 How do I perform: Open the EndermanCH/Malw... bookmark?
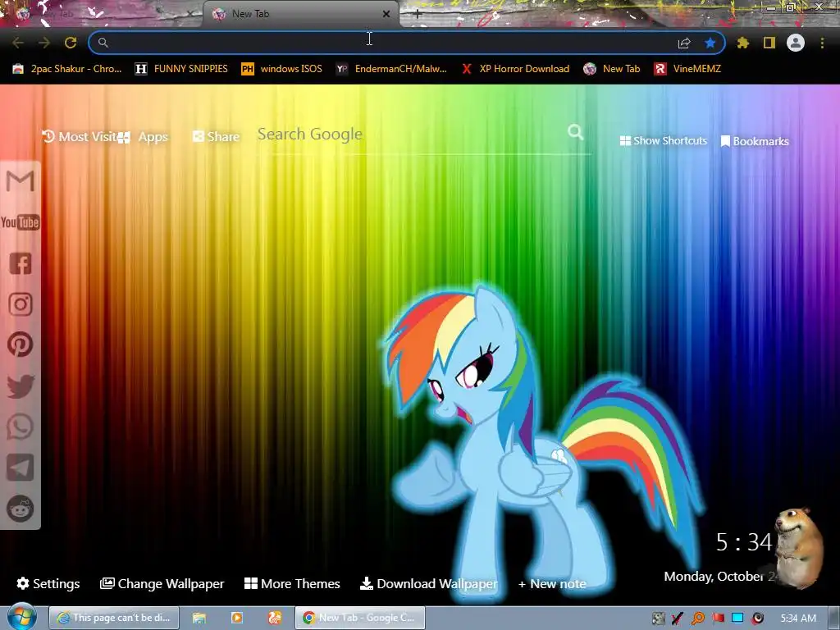tap(391, 69)
